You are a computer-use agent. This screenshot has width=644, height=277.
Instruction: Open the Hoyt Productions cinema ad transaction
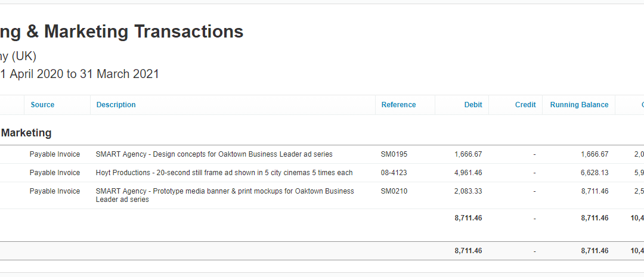pos(224,173)
